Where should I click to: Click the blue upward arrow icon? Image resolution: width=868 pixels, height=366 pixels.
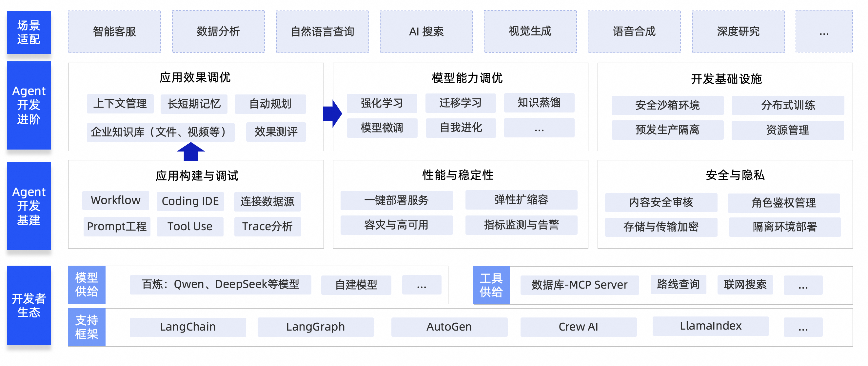click(x=191, y=152)
